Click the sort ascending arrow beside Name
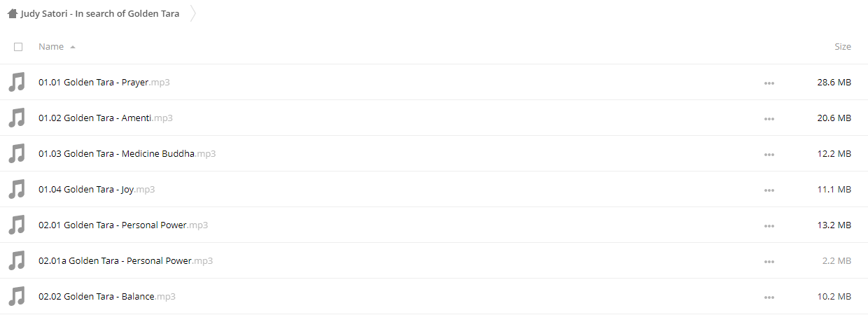 pos(73,47)
